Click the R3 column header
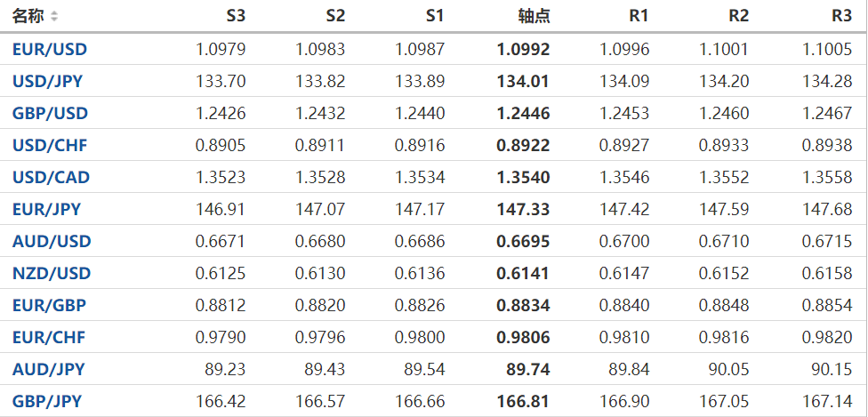 (840, 16)
